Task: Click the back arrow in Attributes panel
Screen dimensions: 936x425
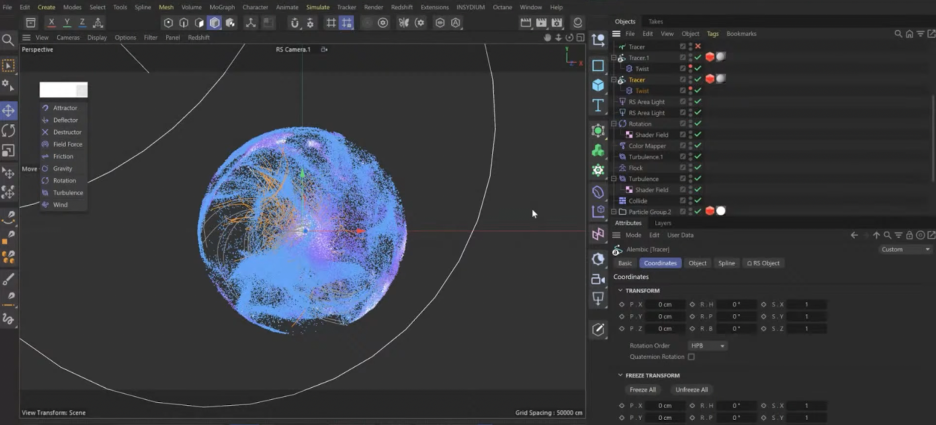Action: [854, 235]
